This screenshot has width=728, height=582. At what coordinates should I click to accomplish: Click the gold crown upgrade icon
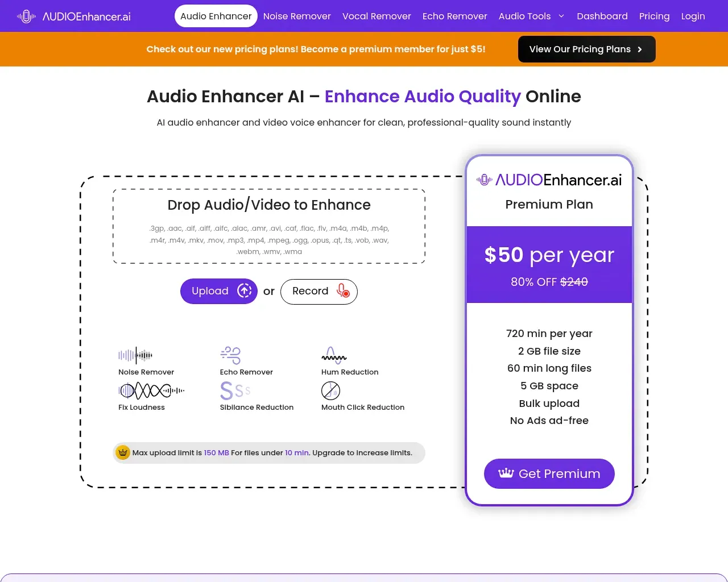point(123,452)
